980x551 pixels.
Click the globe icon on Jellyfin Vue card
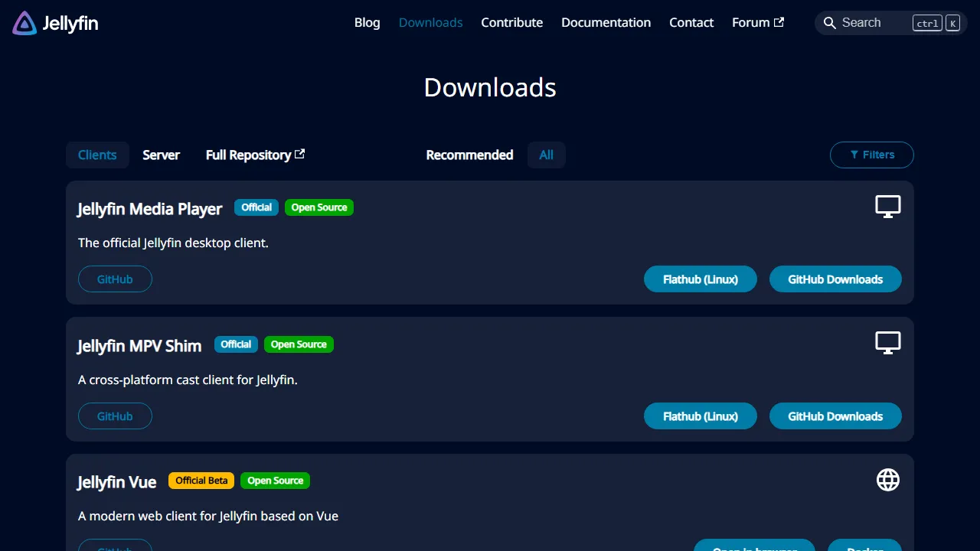887,480
